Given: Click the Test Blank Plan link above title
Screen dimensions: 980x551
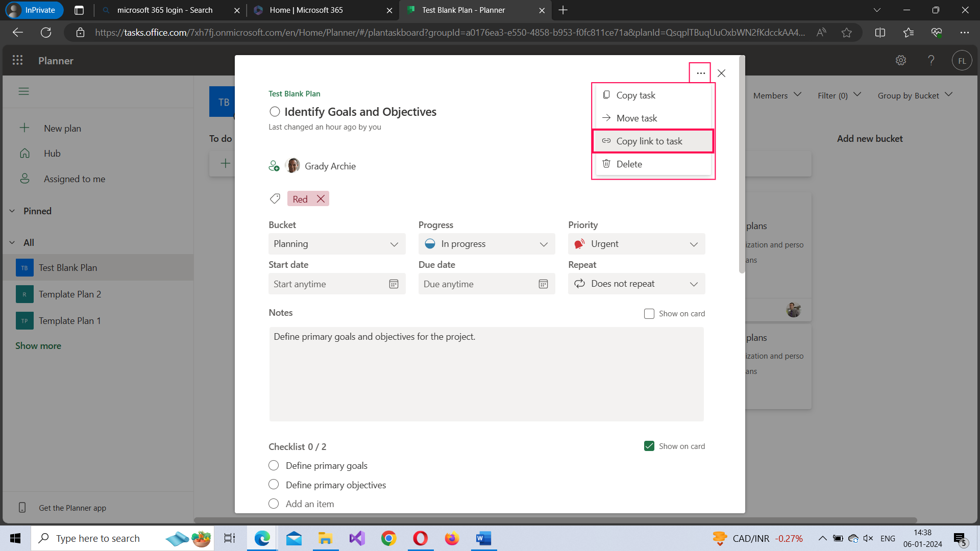Looking at the screenshot, I should (295, 93).
